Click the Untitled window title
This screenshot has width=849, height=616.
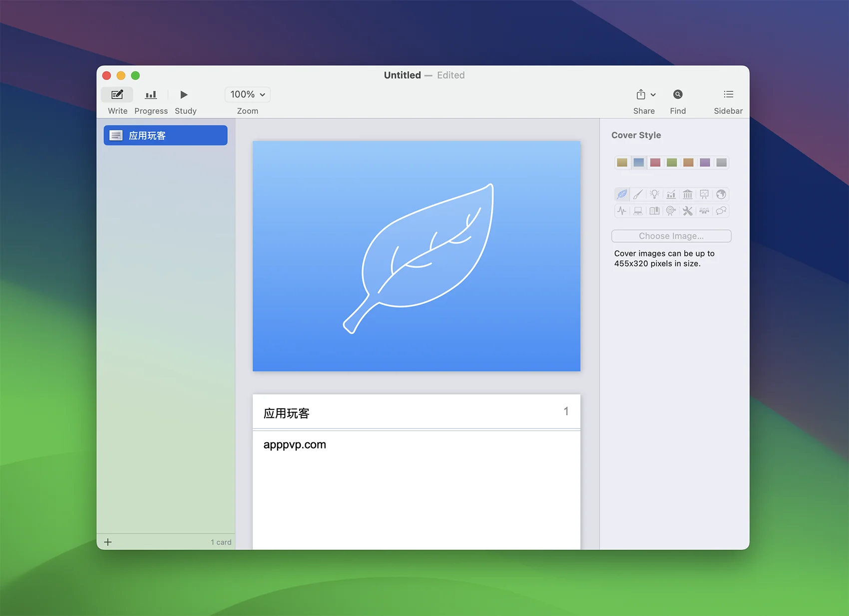[402, 75]
